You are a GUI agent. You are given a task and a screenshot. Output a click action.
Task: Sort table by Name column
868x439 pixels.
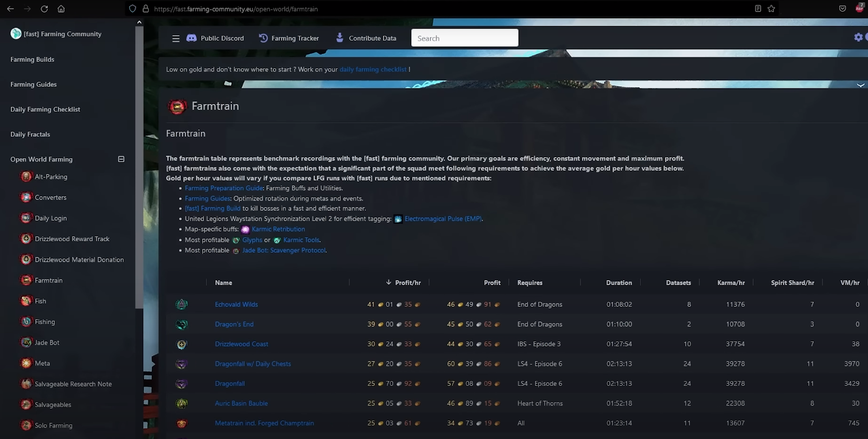click(x=224, y=282)
